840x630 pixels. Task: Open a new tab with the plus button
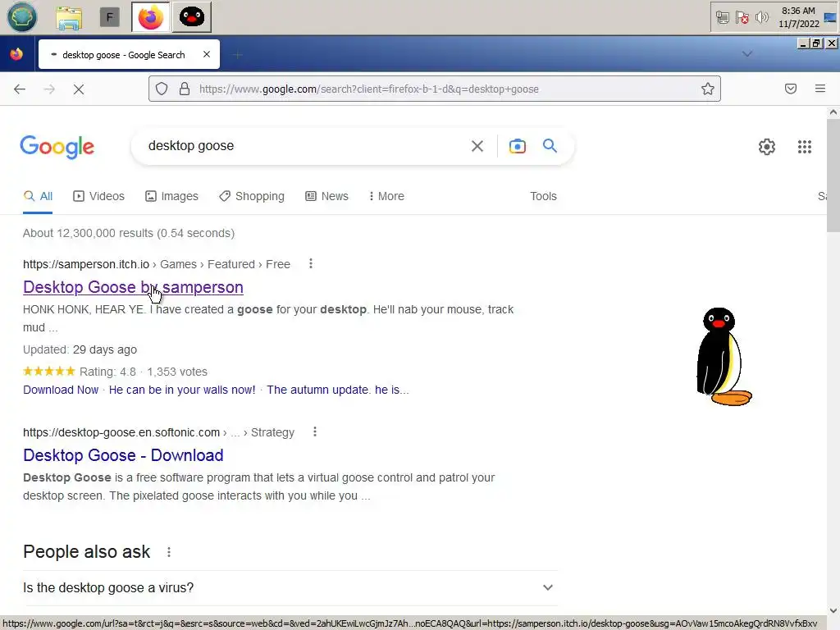tap(238, 55)
